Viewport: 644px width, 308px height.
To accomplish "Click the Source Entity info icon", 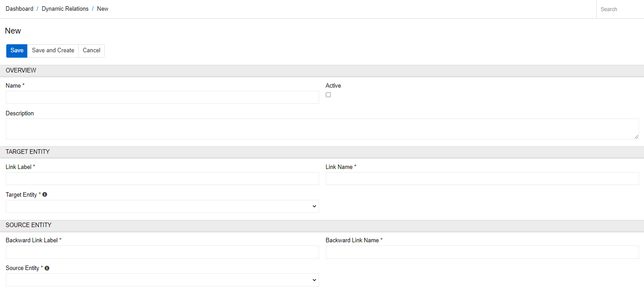I will 47,268.
